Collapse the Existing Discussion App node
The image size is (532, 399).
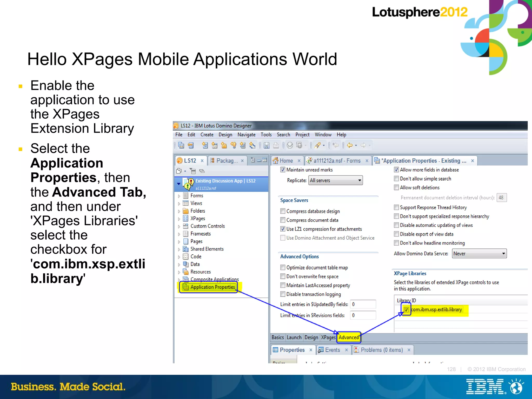(179, 184)
